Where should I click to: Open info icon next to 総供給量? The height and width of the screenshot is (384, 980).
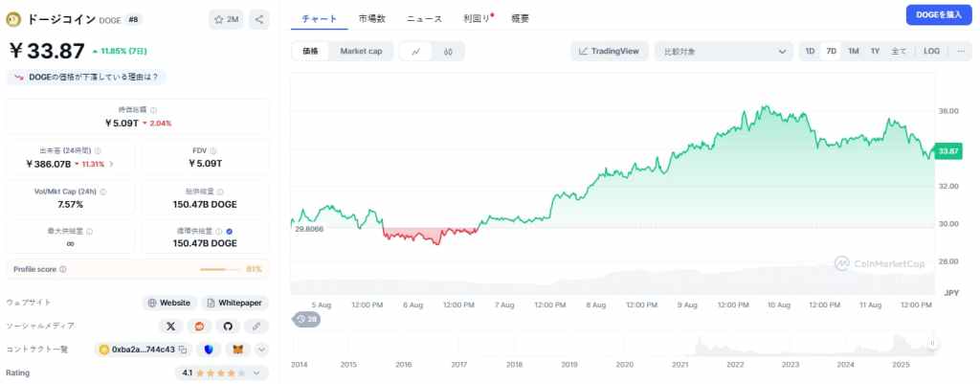[x=220, y=192]
